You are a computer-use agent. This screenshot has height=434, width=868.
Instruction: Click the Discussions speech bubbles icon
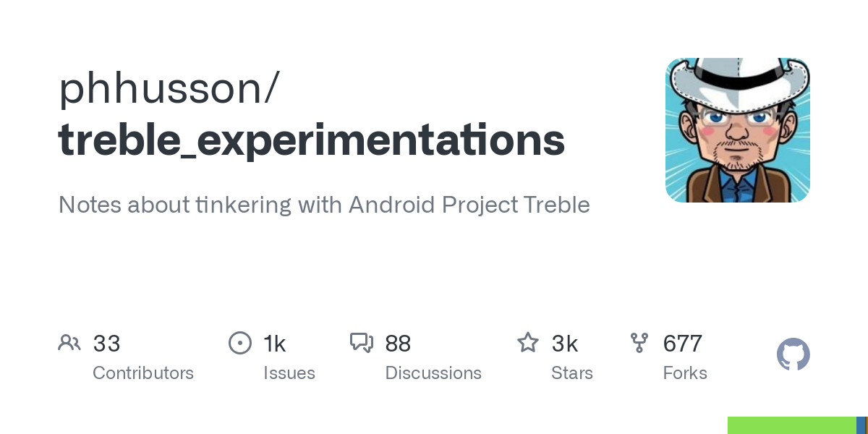point(362,343)
